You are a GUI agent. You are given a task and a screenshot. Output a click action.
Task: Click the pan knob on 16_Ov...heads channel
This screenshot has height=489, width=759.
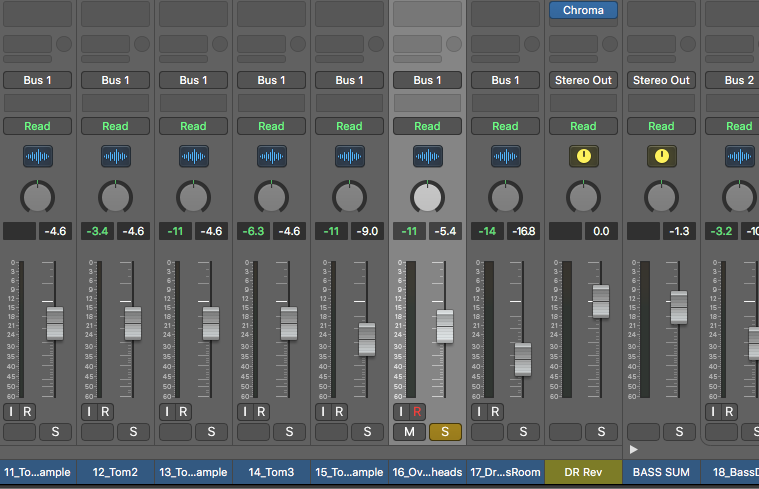[x=427, y=197]
